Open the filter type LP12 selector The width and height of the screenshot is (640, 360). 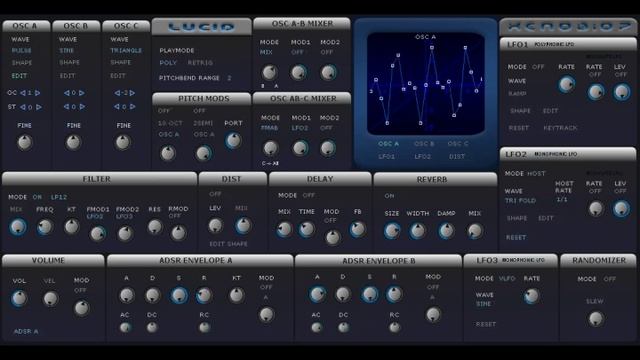click(x=59, y=197)
